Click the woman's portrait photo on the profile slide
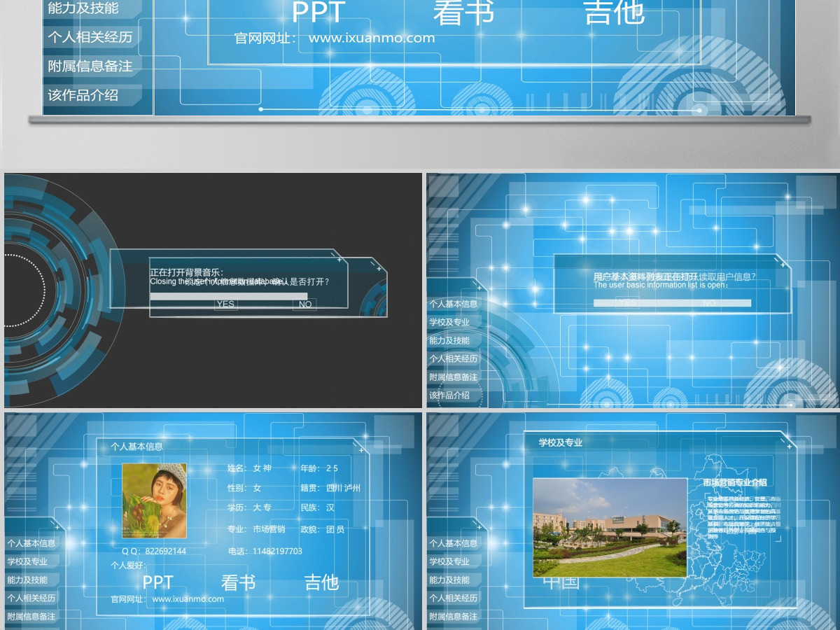The image size is (840, 630). click(154, 500)
